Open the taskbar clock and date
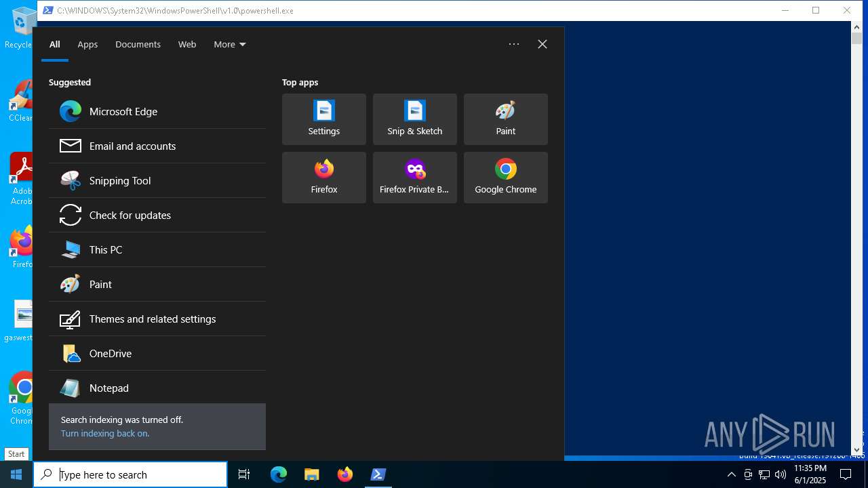868x488 pixels. 810,474
